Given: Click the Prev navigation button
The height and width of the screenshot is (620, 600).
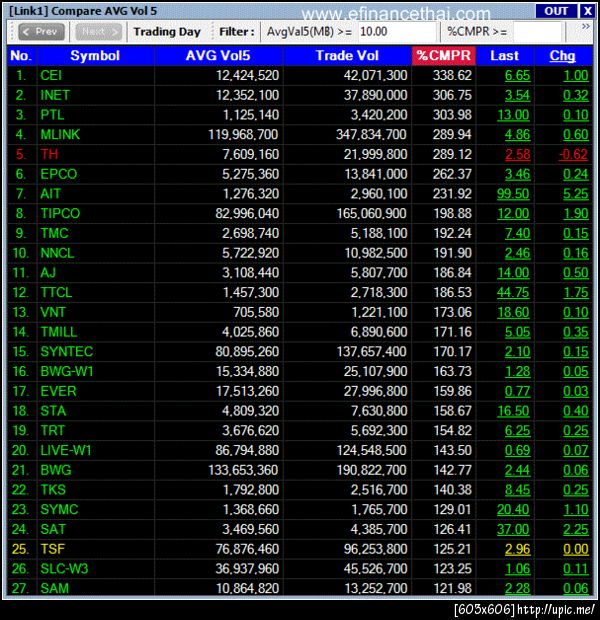Looking at the screenshot, I should coord(41,32).
